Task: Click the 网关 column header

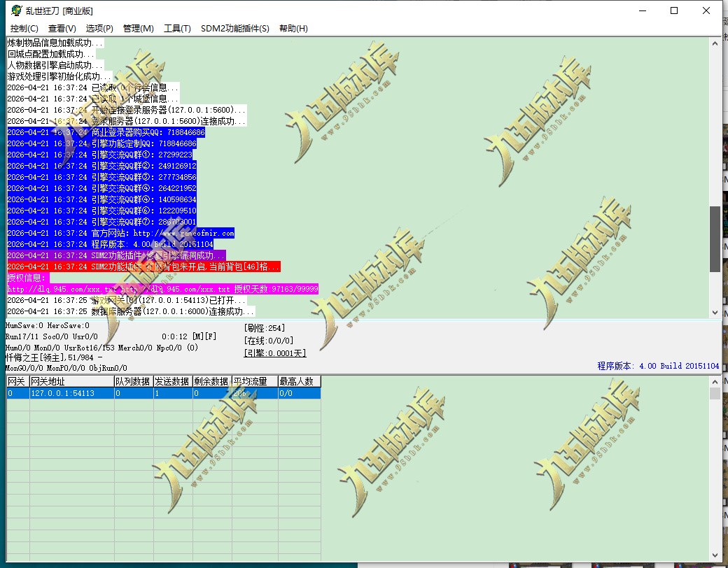Action: click(x=18, y=381)
